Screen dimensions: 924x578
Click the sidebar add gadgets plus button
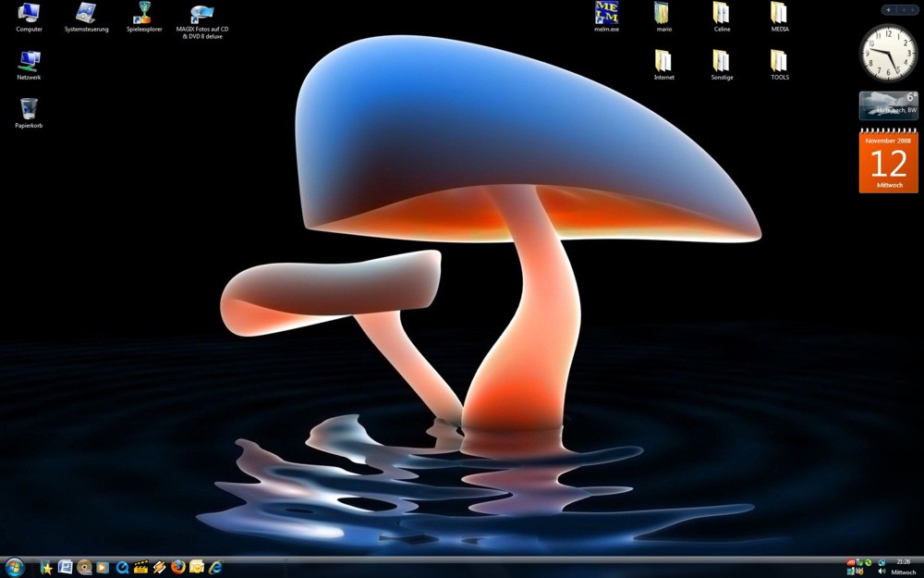pos(888,9)
